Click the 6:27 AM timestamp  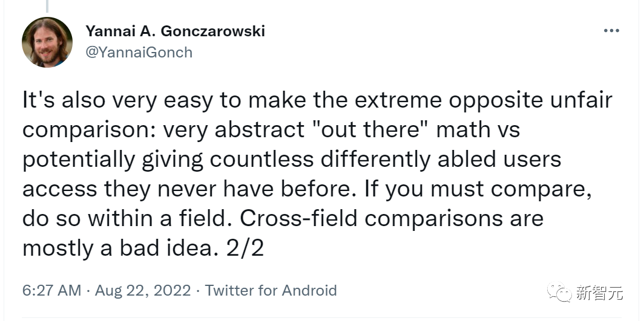pyautogui.click(x=51, y=290)
